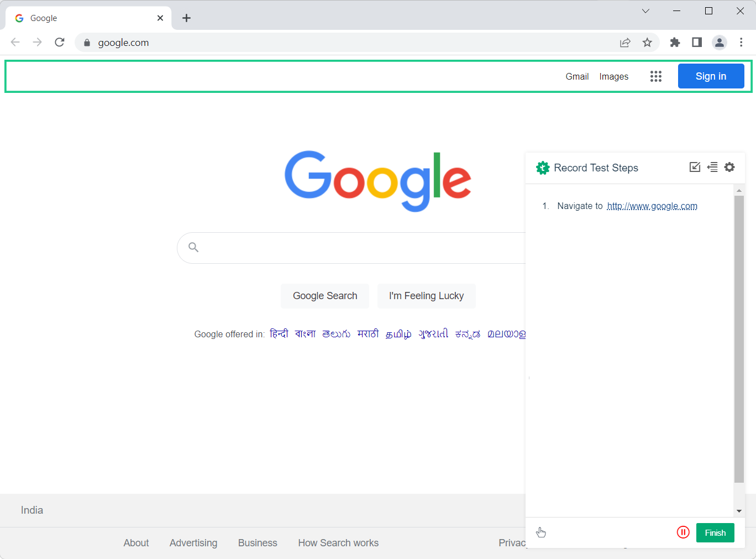Click the recorder step list icon
756x559 pixels.
(712, 167)
